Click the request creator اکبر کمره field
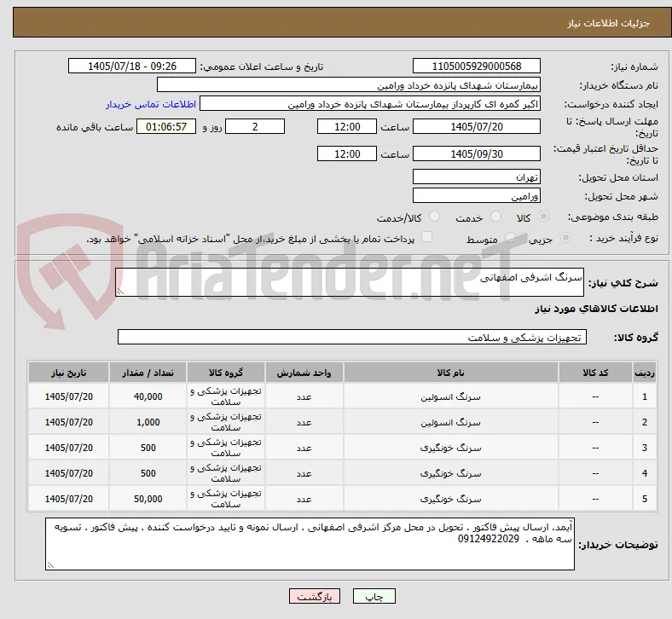Viewport: 672px width, 619px height. (x=370, y=104)
